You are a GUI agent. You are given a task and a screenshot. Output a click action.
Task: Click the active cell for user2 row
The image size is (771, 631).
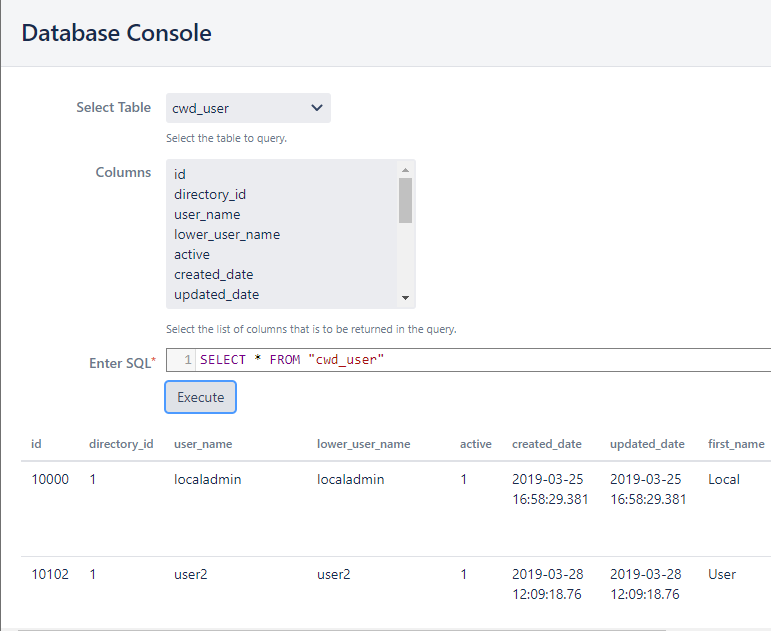pyautogui.click(x=464, y=574)
